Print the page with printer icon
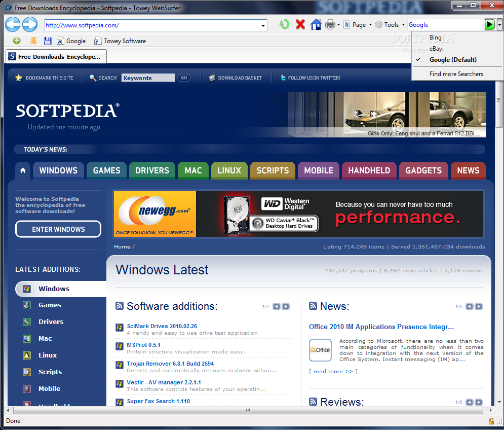504x430 pixels. 330,24
